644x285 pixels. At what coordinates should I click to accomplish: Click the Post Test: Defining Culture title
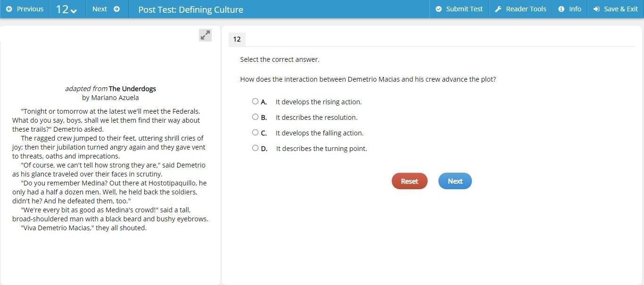[190, 9]
